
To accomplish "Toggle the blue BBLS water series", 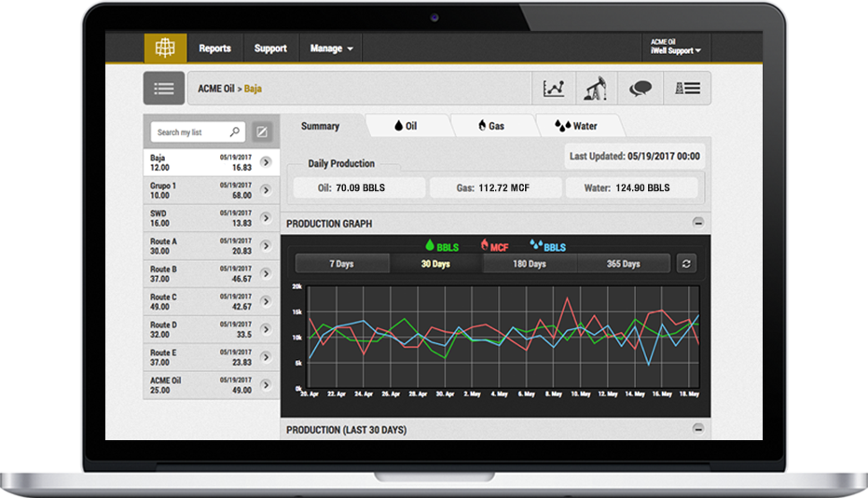I will coord(548,247).
